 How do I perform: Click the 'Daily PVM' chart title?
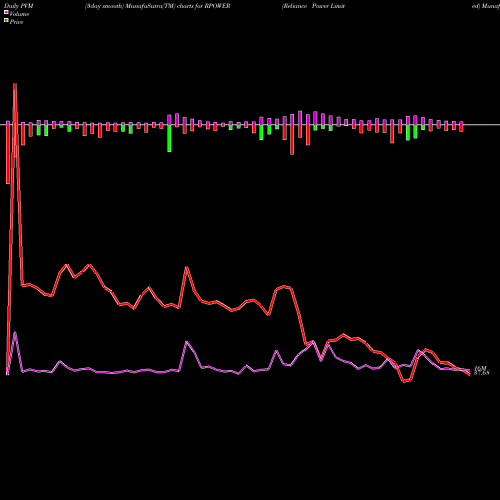(x=19, y=6)
